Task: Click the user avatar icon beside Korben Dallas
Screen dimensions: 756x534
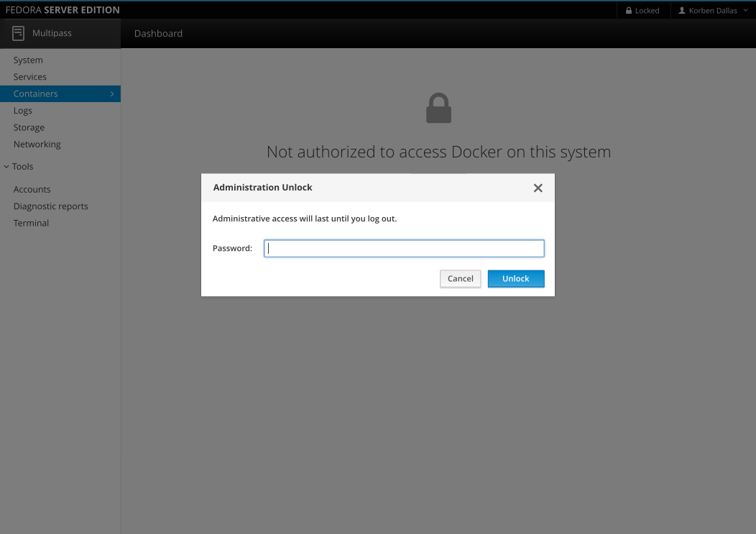Action: pos(682,10)
